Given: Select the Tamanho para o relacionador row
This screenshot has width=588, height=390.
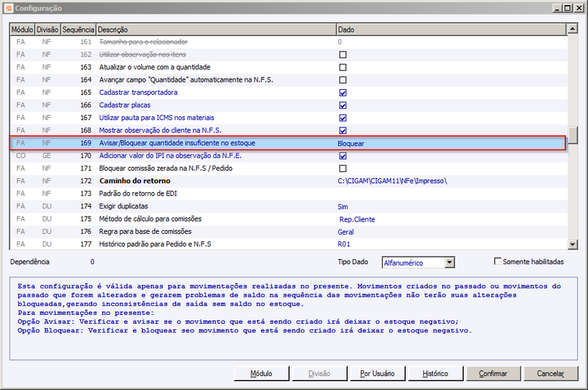Looking at the screenshot, I should point(287,42).
